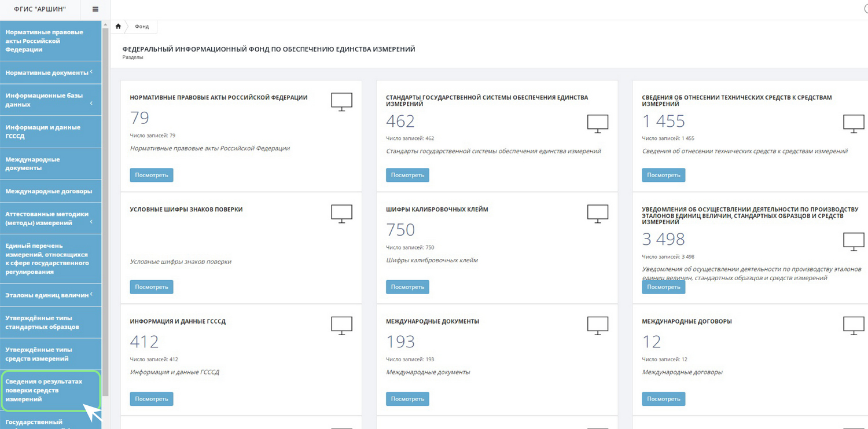Click monitor icon in Международные договоры card
Viewport: 868px width, 429px height.
853,325
